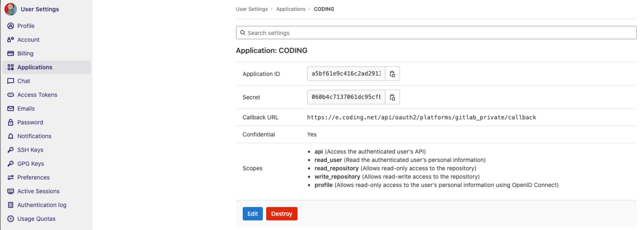Image resolution: width=644 pixels, height=230 pixels.
Task: Click the Password lock icon
Action: (10, 122)
